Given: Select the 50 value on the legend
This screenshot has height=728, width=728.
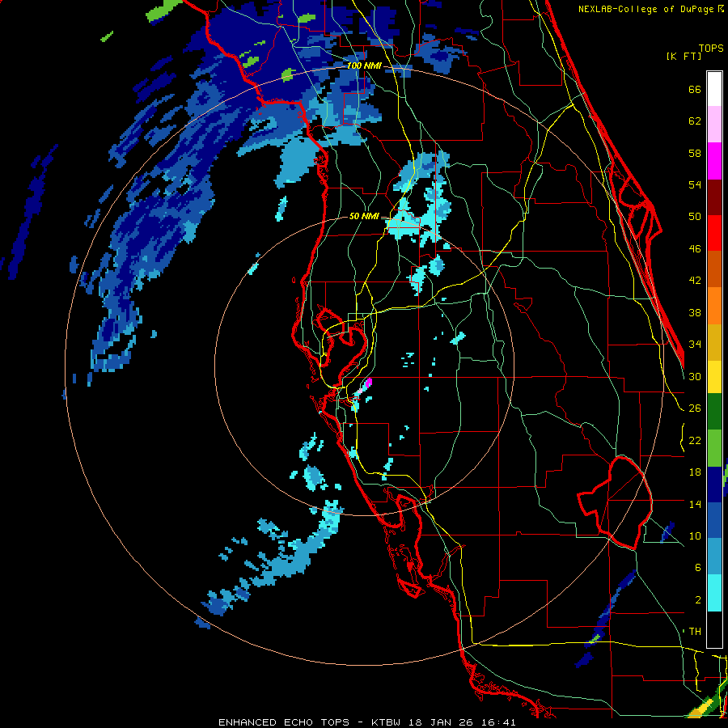Looking at the screenshot, I should [x=695, y=217].
